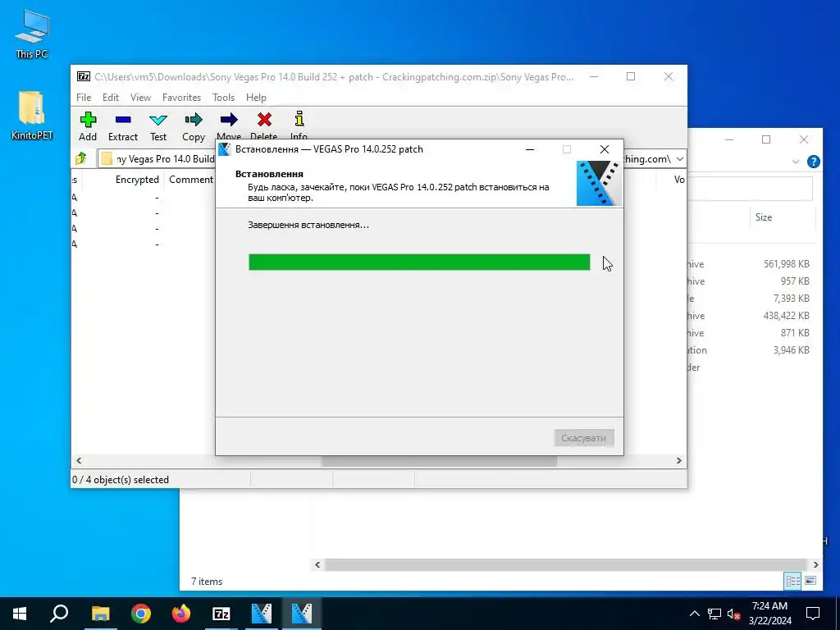The height and width of the screenshot is (630, 840).
Task: Launch Google Chrome from the taskbar
Action: coord(141,614)
